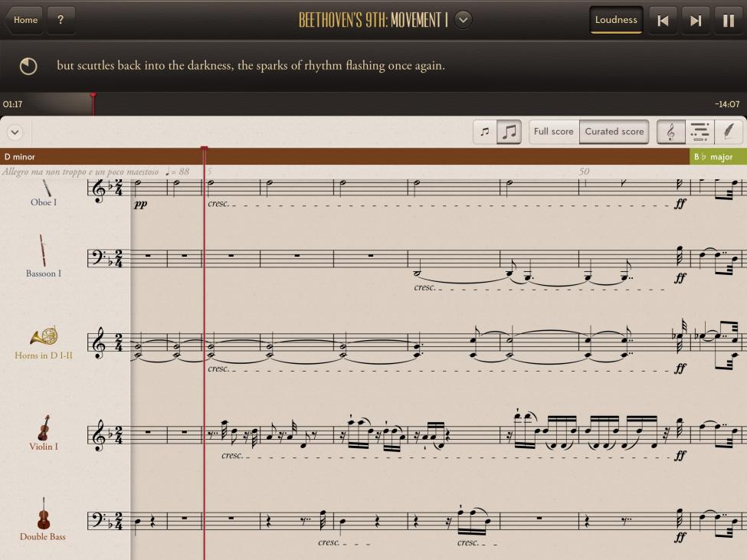Click the Bassoon ff dynamic marking
The image size is (747, 560).
coord(680,277)
